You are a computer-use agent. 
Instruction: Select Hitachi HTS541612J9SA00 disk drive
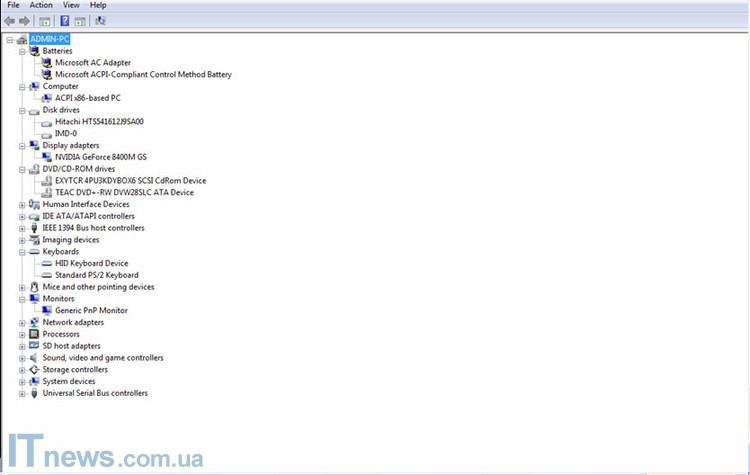(99, 121)
